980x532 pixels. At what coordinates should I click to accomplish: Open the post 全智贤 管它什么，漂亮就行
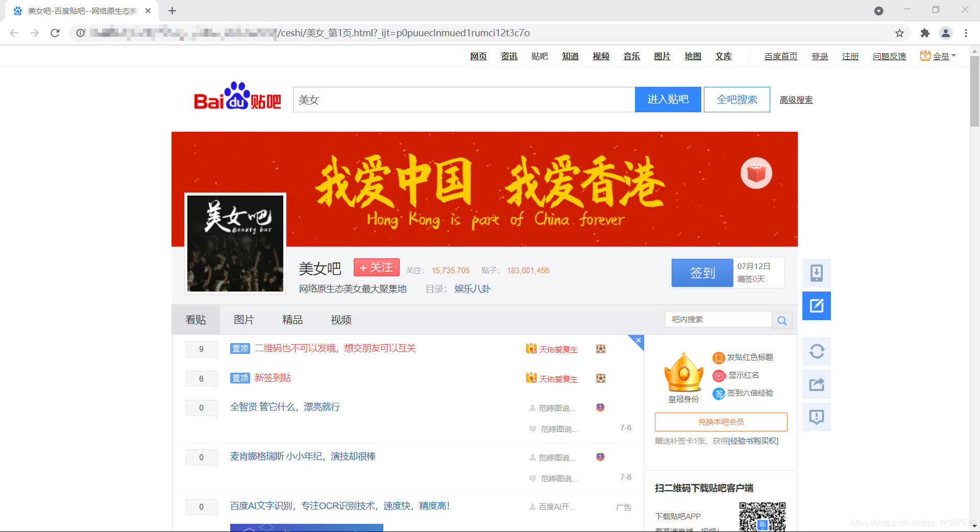click(x=285, y=407)
